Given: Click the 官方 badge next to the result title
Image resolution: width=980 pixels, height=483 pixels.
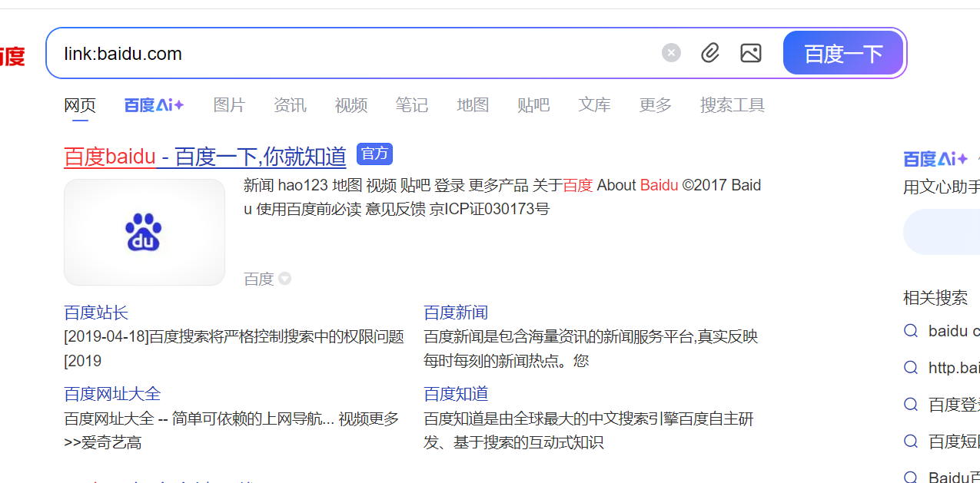Looking at the screenshot, I should tap(374, 154).
